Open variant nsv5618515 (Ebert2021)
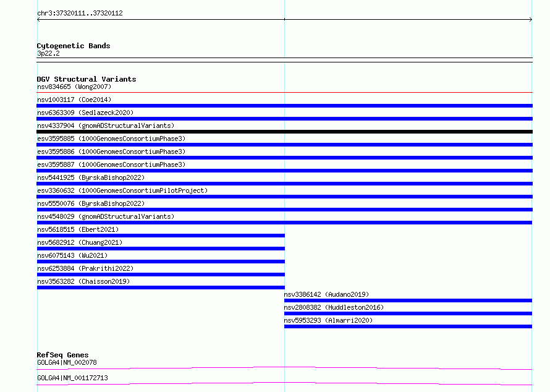Image resolution: width=550 pixels, height=392 pixels. [78, 229]
